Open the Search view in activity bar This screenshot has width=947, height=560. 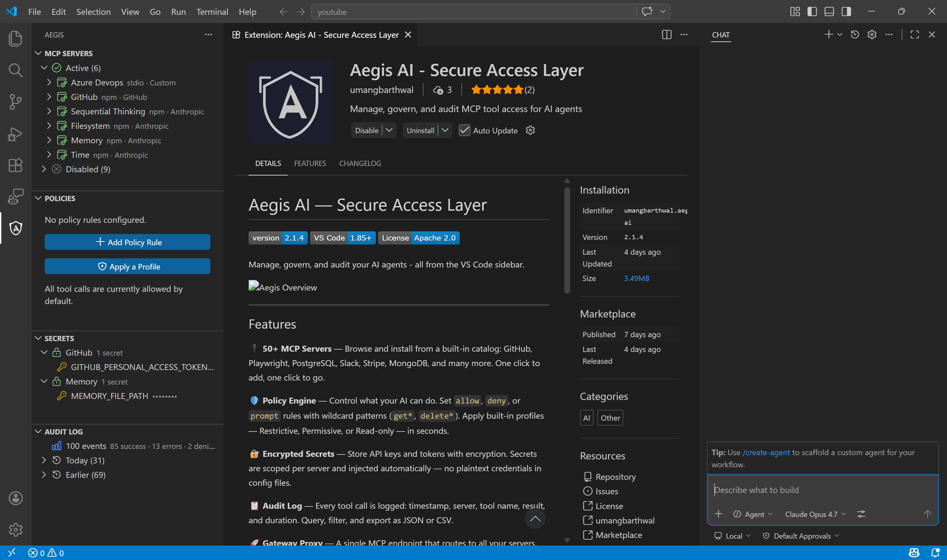pyautogui.click(x=15, y=70)
